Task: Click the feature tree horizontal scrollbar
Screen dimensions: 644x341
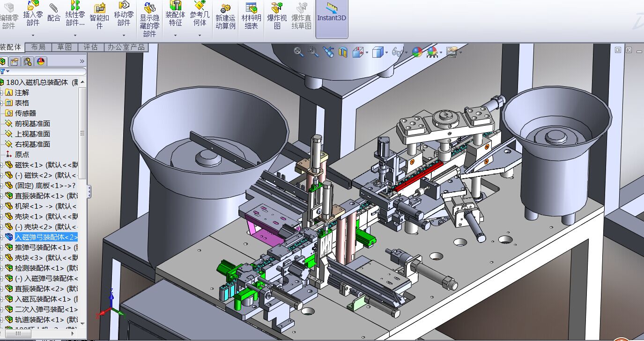Action: click(x=18, y=333)
